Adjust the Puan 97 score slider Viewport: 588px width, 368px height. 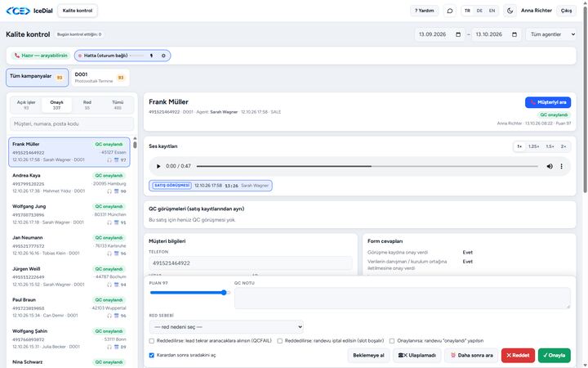[x=189, y=293]
